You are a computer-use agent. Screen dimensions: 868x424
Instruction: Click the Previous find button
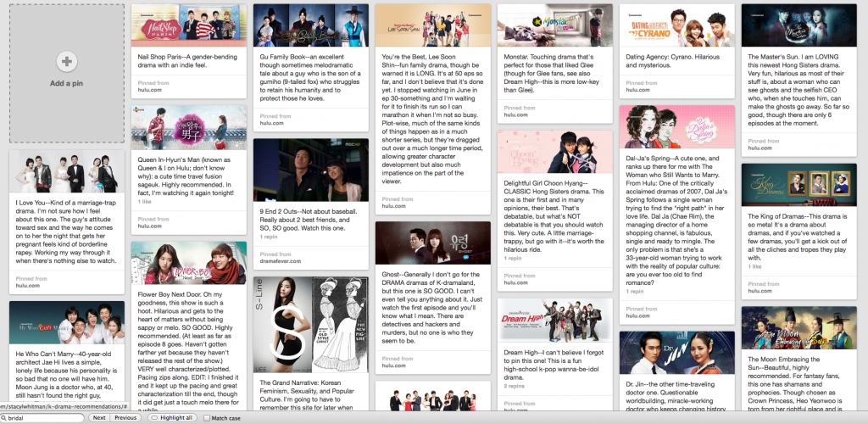pos(125,418)
